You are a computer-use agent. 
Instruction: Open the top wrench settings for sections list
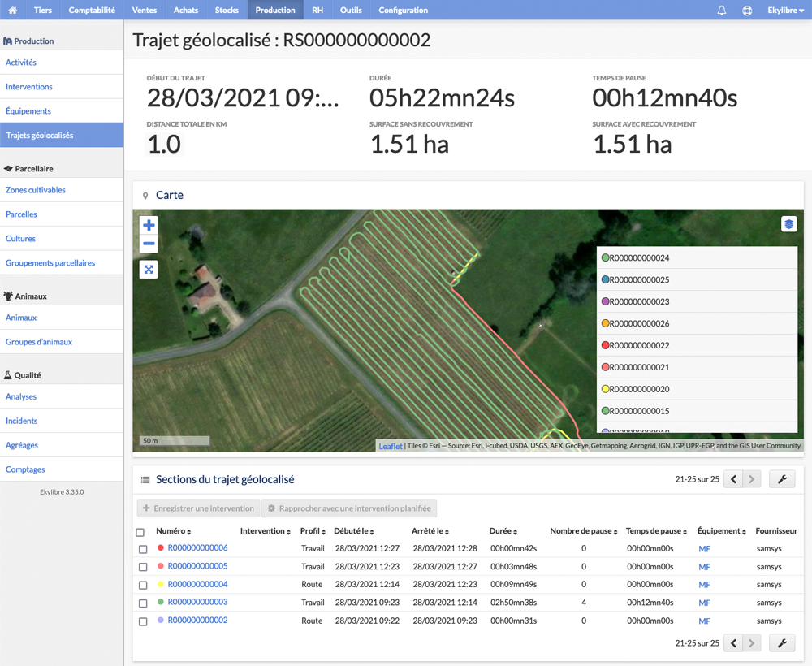(782, 479)
